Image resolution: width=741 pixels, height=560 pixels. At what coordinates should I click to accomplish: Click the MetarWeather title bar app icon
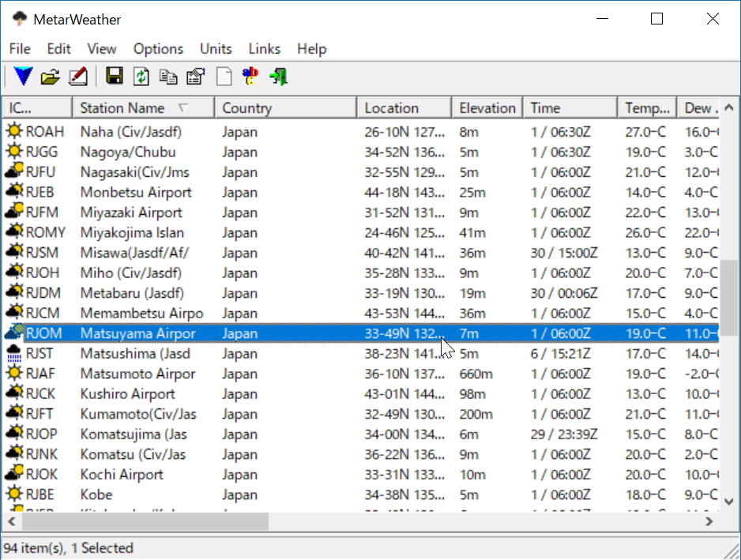click(x=20, y=19)
